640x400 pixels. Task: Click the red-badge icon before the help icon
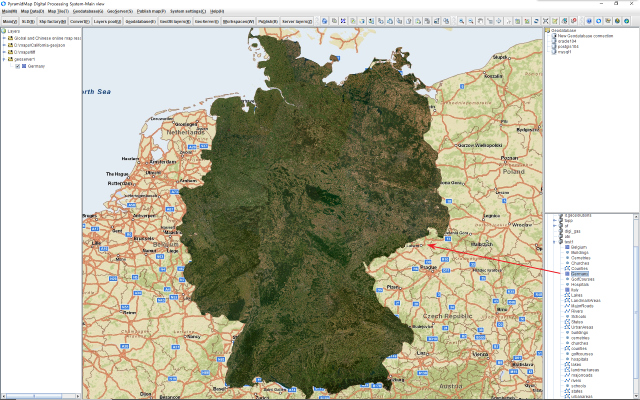pos(572,21)
